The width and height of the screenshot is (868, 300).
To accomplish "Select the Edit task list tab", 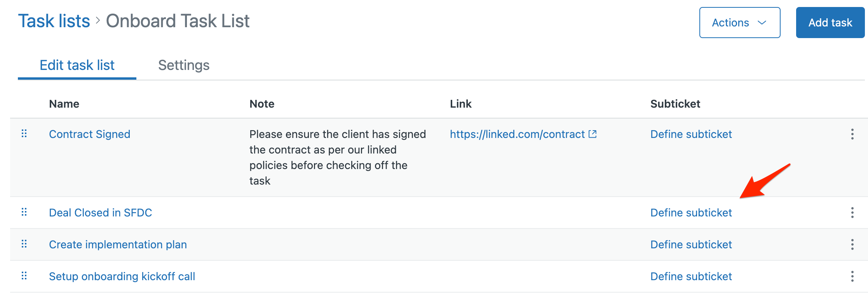I will point(77,65).
